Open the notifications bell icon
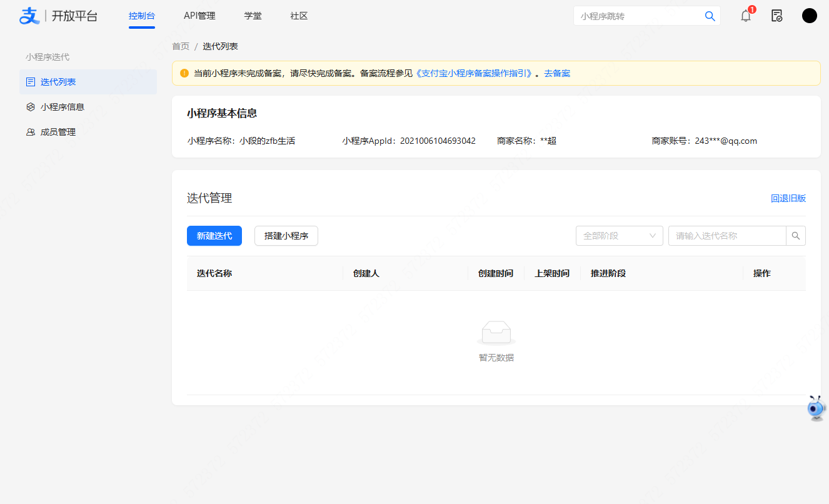 pos(745,16)
